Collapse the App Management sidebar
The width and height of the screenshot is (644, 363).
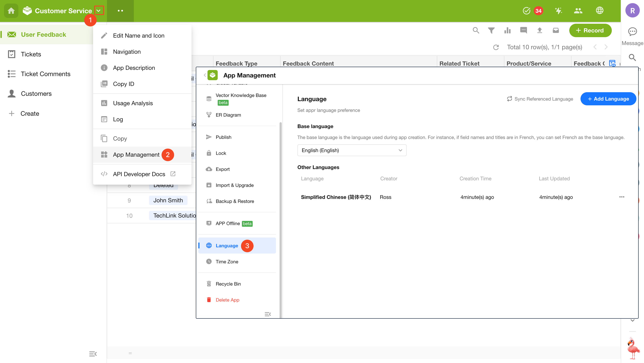point(267,314)
